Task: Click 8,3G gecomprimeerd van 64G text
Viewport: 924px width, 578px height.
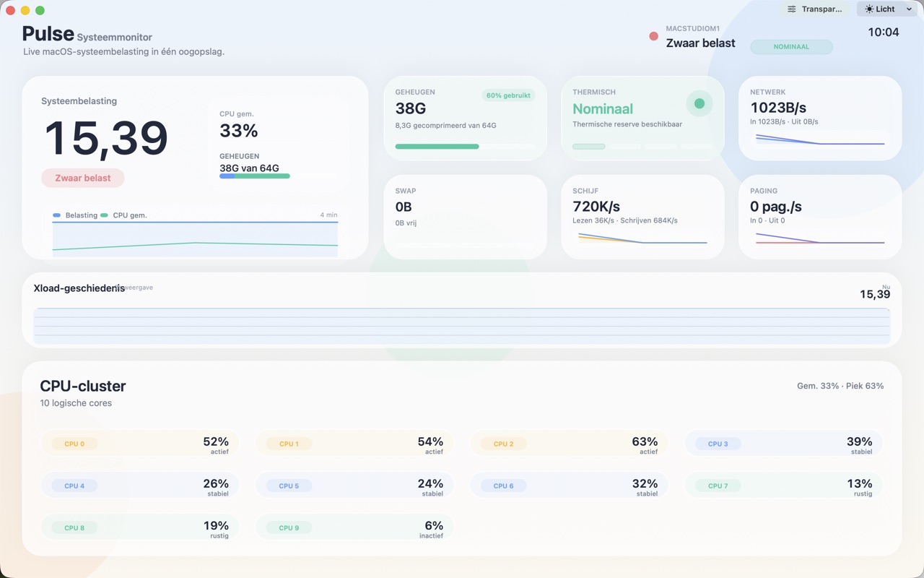Action: point(445,126)
